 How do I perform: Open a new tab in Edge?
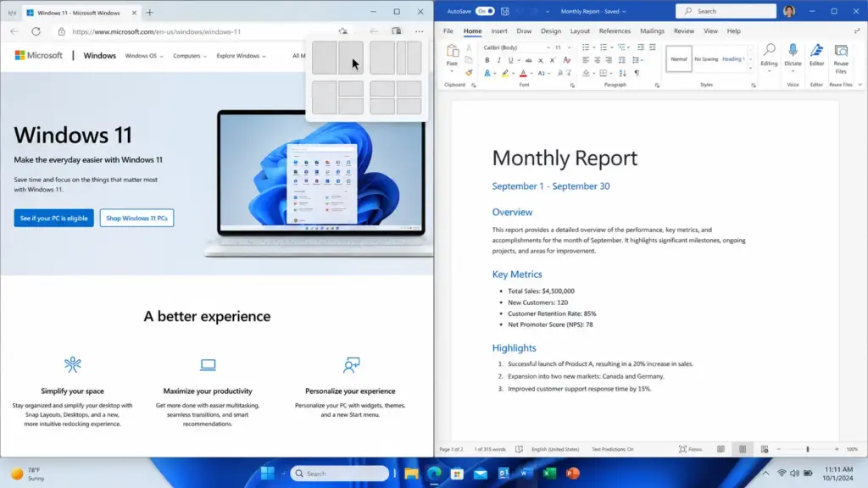[x=149, y=12]
